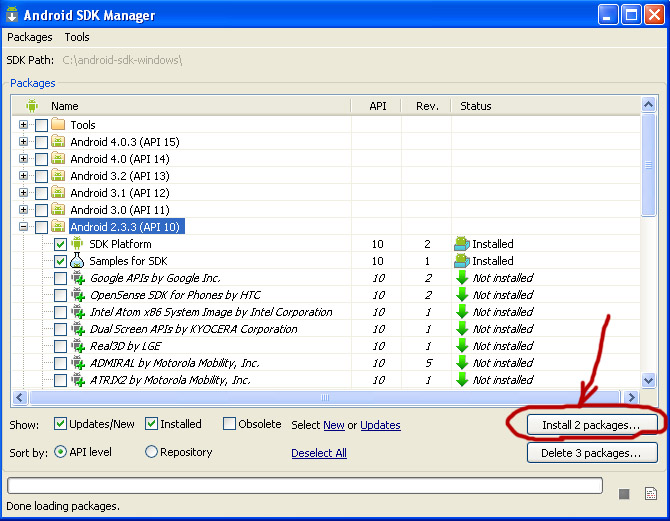Click the Tools folder icon
This screenshot has height=521, width=670.
click(x=58, y=125)
